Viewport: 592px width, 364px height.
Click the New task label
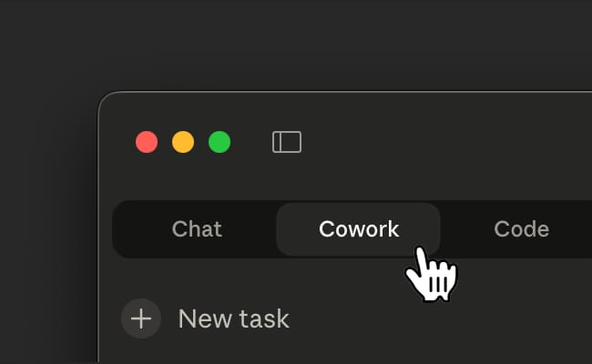(x=234, y=319)
